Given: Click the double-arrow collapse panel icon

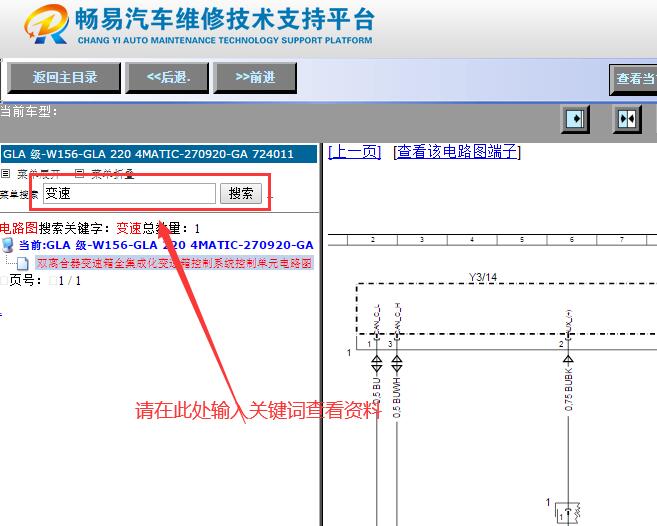Looking at the screenshot, I should pos(627,119).
